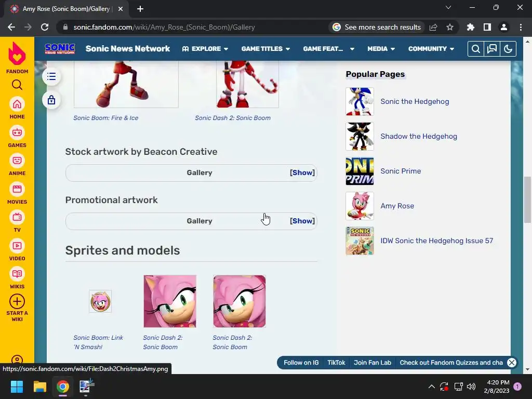Open Sonic Prime popular page link
Image resolution: width=532 pixels, height=399 pixels.
pyautogui.click(x=401, y=171)
